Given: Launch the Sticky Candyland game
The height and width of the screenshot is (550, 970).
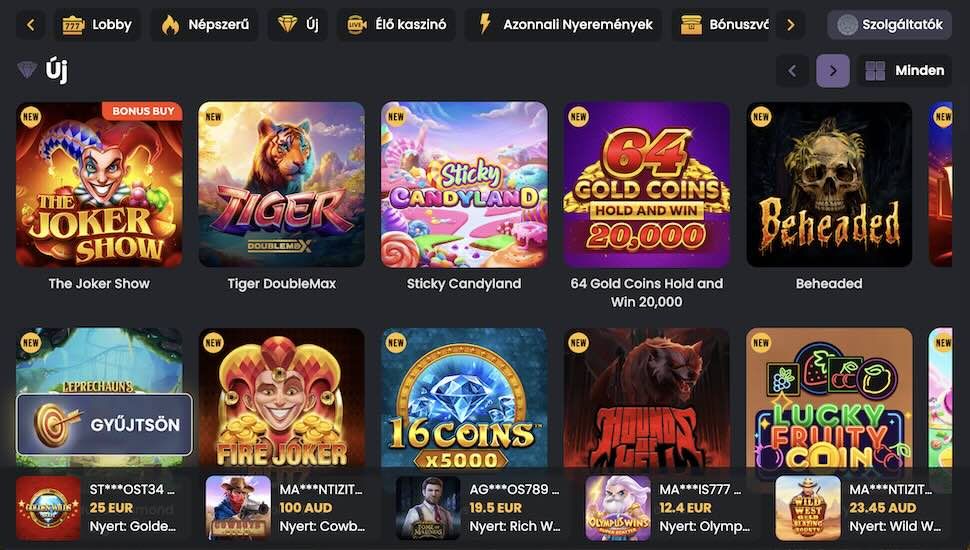Looking at the screenshot, I should pos(464,185).
